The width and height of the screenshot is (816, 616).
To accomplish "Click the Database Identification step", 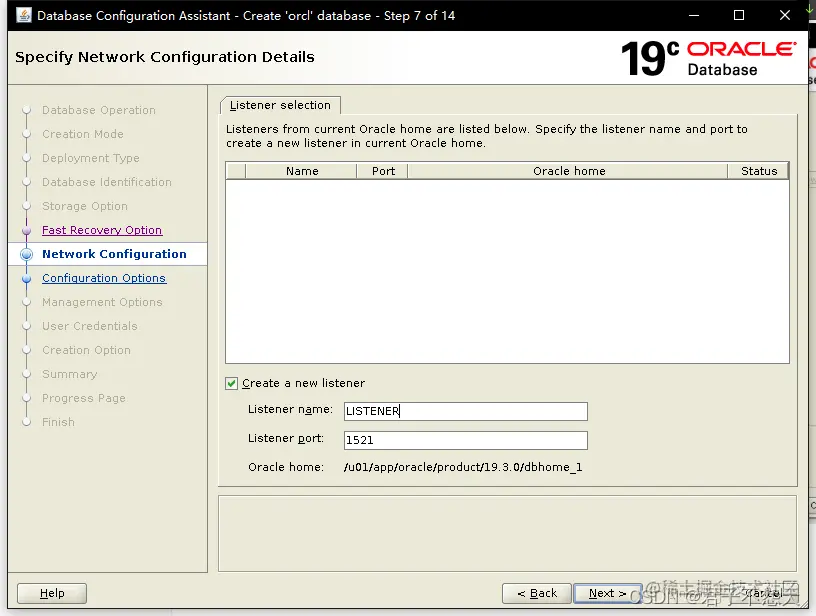I will (x=107, y=182).
